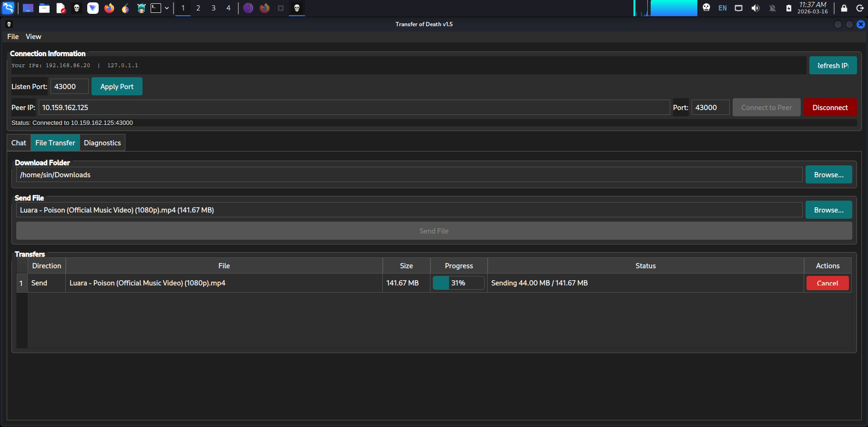This screenshot has height=427, width=868.
Task: Open the clock showing 11:37 AM
Action: pos(813,8)
